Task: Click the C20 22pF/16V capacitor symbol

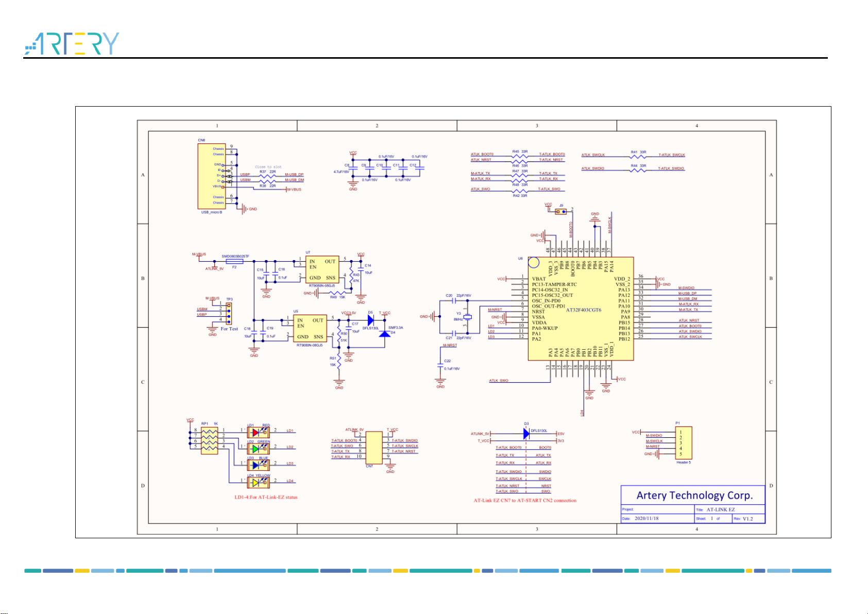Action: [x=453, y=300]
